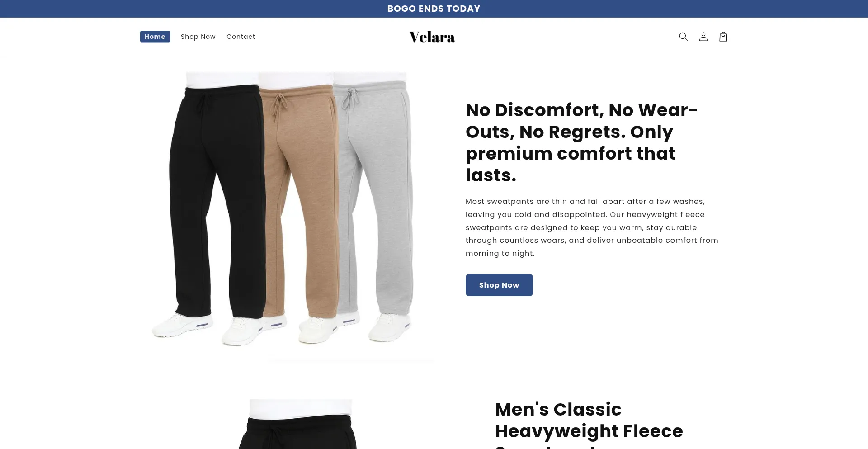Open the shopping cart bag icon
Image resolution: width=868 pixels, height=449 pixels.
pyautogui.click(x=723, y=37)
